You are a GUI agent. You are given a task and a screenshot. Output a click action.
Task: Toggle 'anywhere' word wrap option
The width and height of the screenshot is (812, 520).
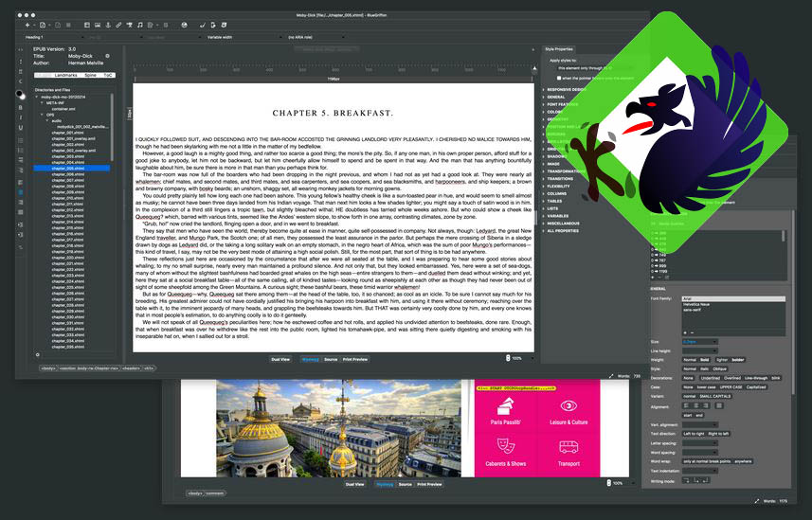[743, 461]
